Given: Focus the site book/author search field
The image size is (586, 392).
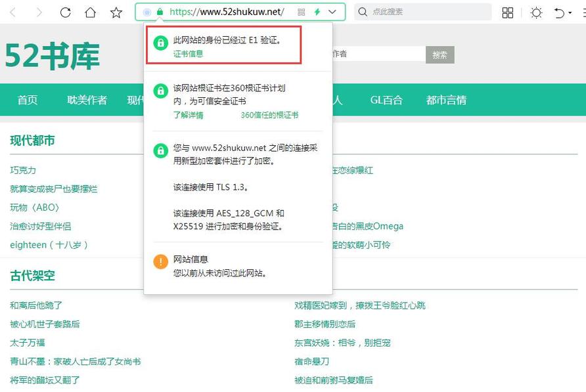Looking at the screenshot, I should coord(378,54).
